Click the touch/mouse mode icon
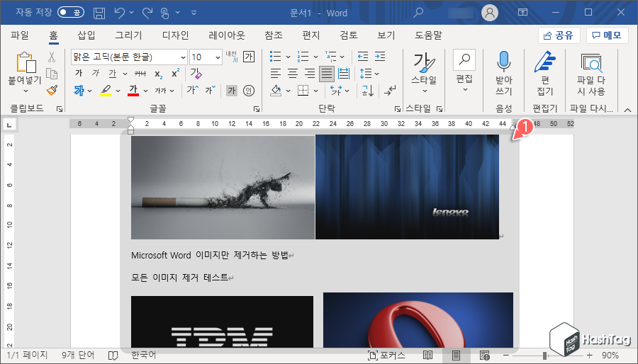The image size is (638, 364). pyautogui.click(x=164, y=13)
